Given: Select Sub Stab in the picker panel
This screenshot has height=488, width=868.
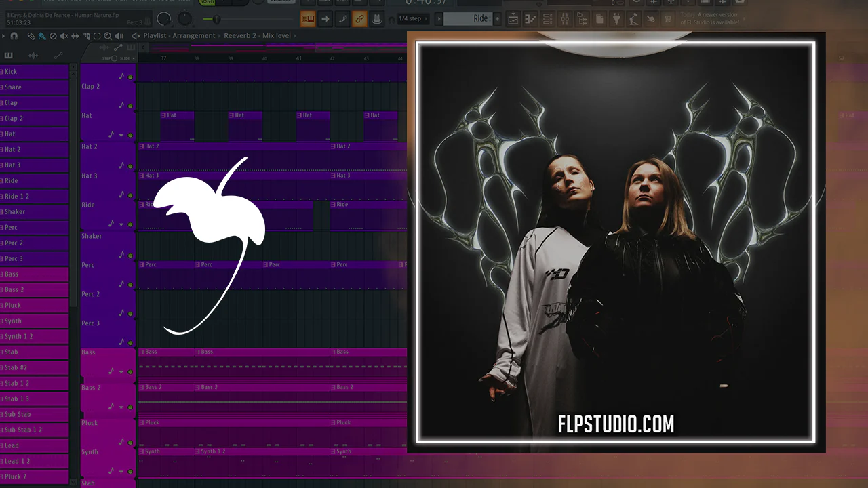Looking at the screenshot, I should coord(35,414).
